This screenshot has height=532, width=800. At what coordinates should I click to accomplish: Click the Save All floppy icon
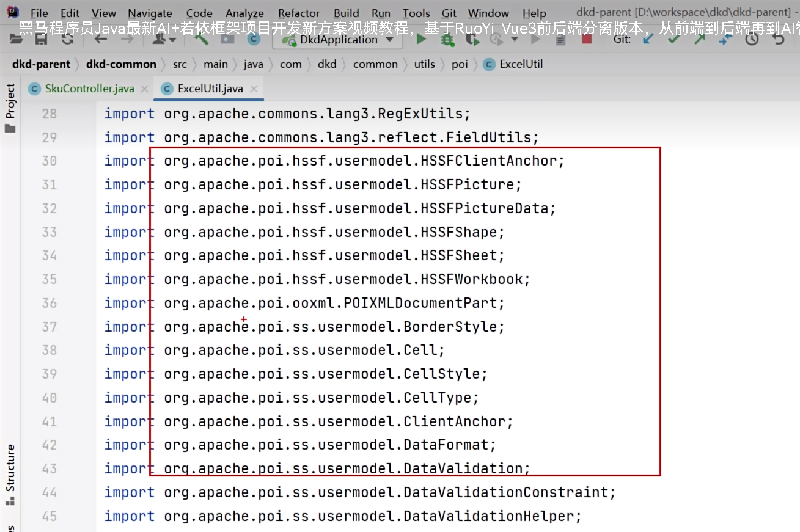(x=42, y=40)
